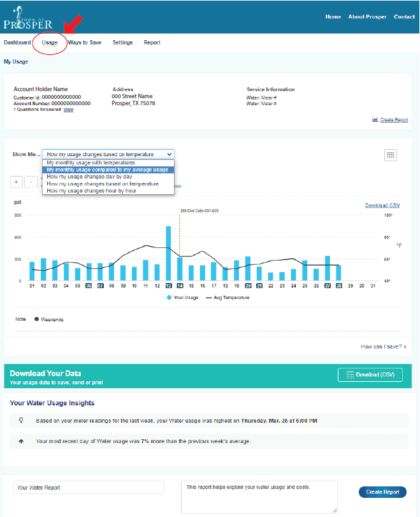
Task: Click the previous period arrow button
Action: pos(18,182)
